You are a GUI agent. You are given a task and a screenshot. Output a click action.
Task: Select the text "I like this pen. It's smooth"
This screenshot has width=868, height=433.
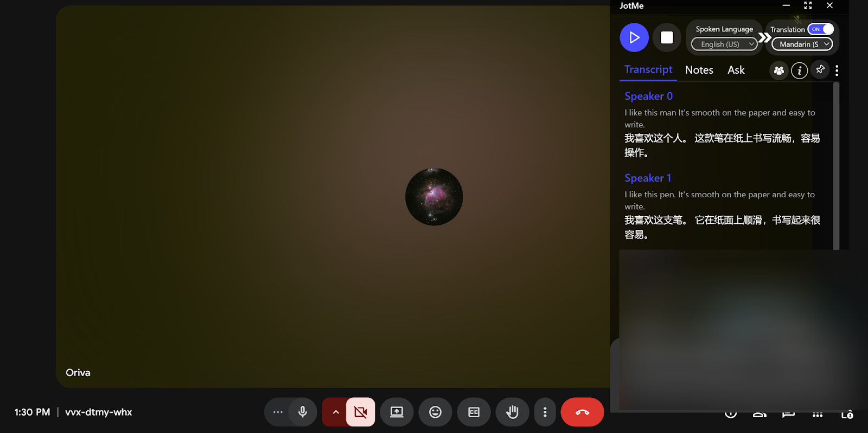click(x=672, y=195)
